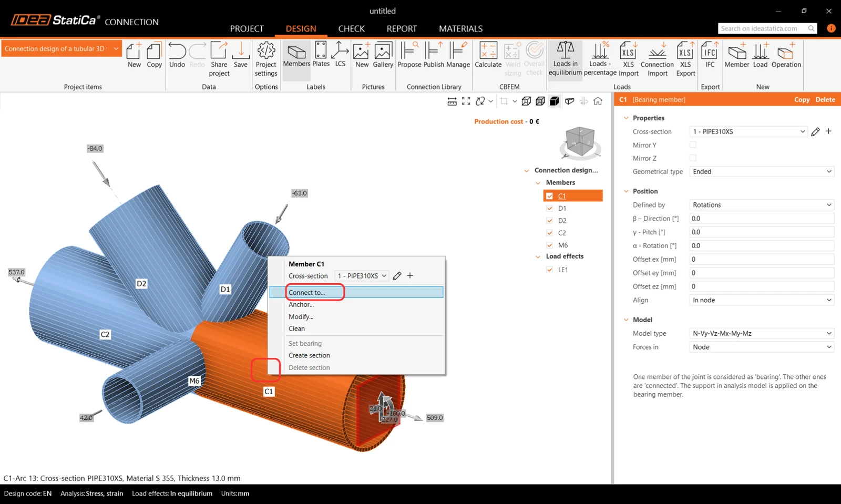Toggle Loads in equilibrium

(x=565, y=59)
